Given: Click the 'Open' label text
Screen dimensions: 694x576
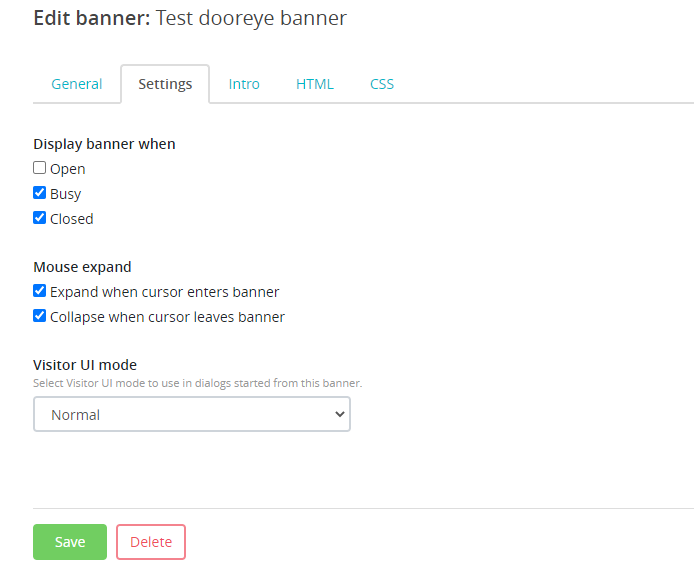Looking at the screenshot, I should tap(68, 169).
